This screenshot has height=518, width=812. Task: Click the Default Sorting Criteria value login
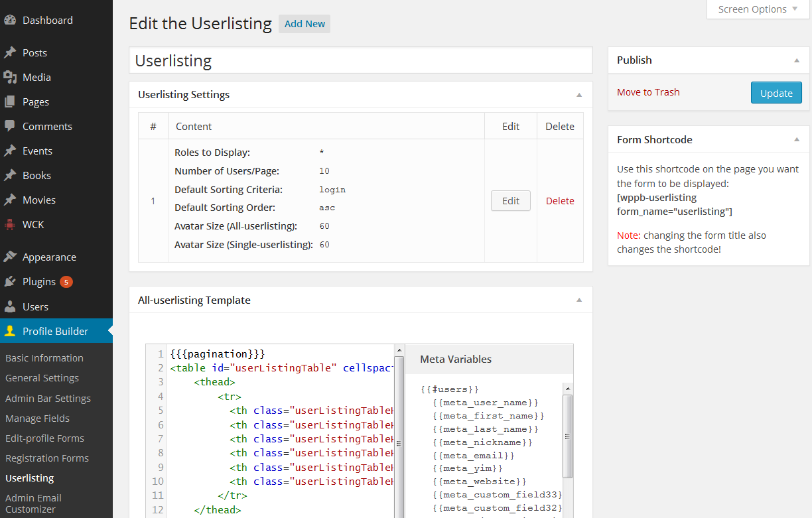(x=332, y=190)
